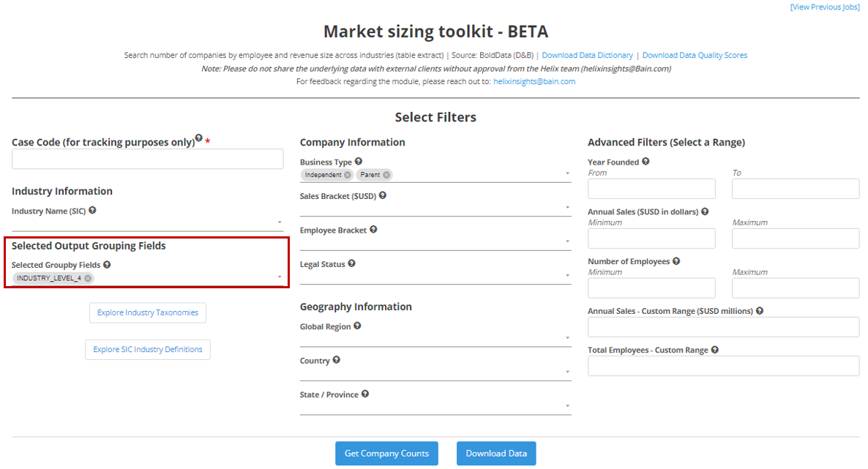868x469 pixels.
Task: Click help icon next to Selected Groupby Fields
Action: (107, 265)
